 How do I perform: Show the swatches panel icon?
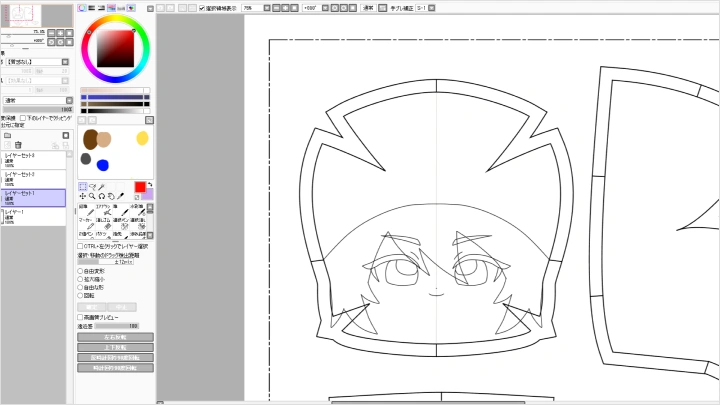pyautogui.click(x=121, y=8)
